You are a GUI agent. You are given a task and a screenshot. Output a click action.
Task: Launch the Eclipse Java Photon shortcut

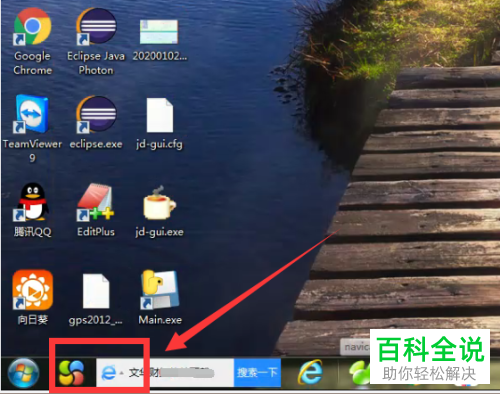[96, 27]
